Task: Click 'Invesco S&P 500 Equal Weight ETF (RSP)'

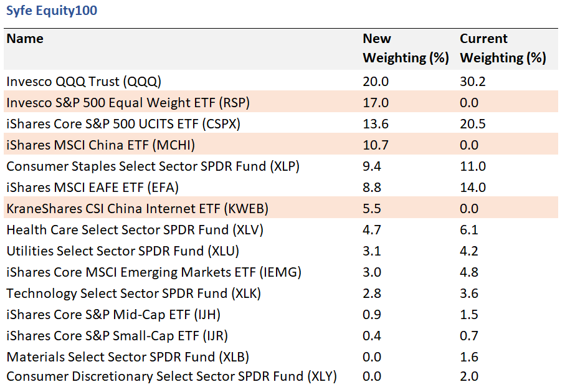Action: [x=128, y=103]
